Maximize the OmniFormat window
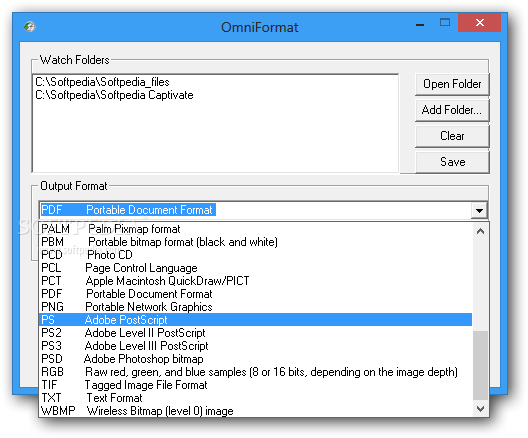This screenshot has height=438, width=528. pyautogui.click(x=445, y=23)
